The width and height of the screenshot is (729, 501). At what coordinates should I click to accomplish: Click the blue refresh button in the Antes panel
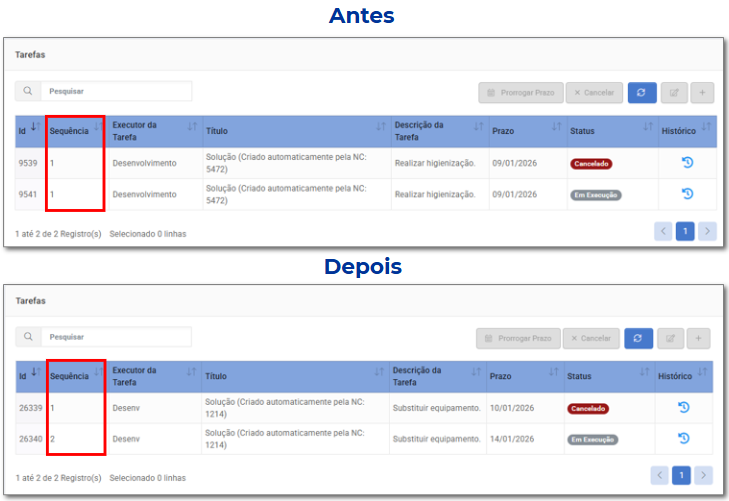(x=641, y=92)
